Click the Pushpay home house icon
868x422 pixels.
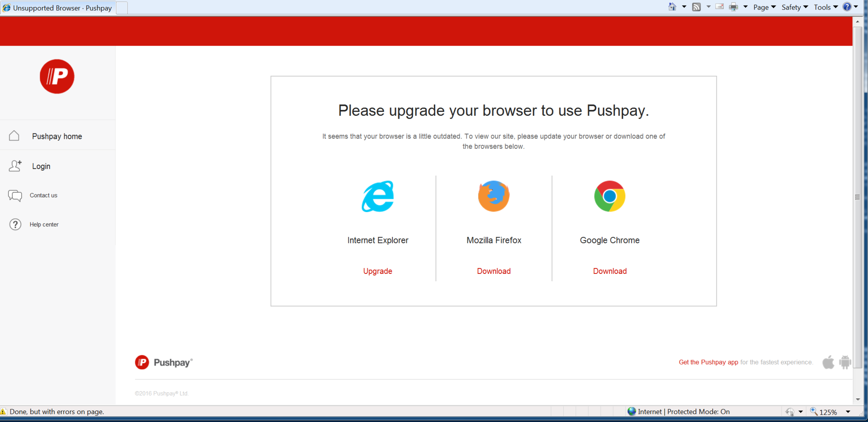coord(14,136)
